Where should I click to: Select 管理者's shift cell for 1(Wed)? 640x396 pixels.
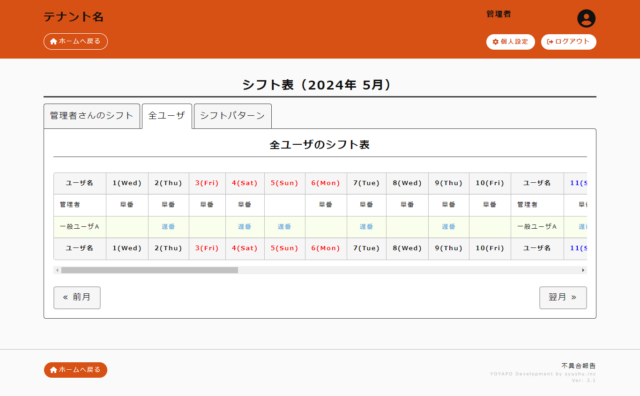[127, 205]
